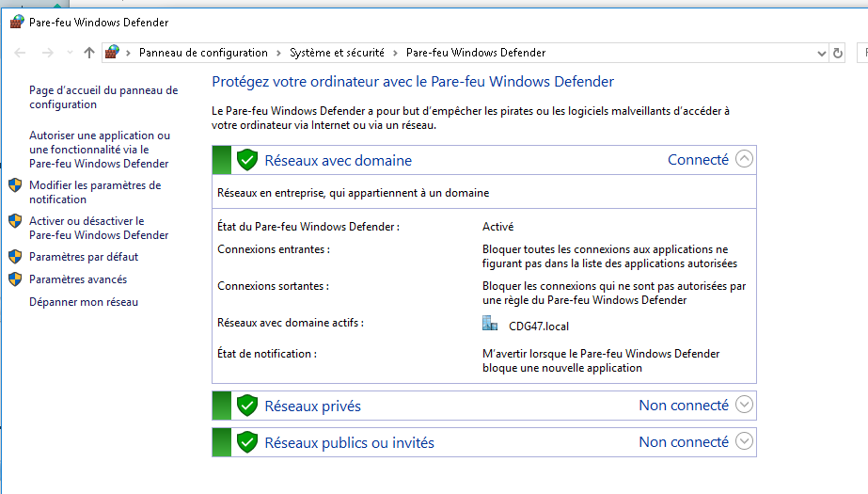Expand the chevron after Système et sécurité
868x494 pixels.
click(x=395, y=53)
